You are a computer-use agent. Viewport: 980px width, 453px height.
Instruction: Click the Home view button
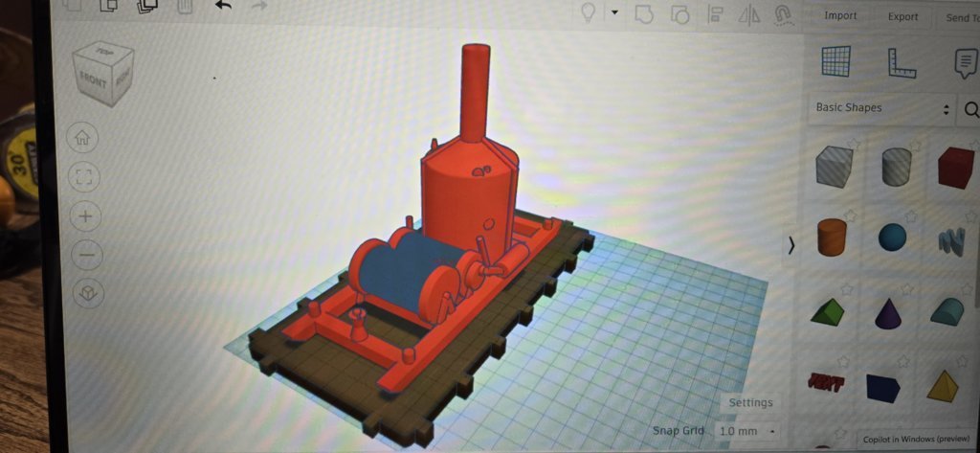pyautogui.click(x=82, y=138)
